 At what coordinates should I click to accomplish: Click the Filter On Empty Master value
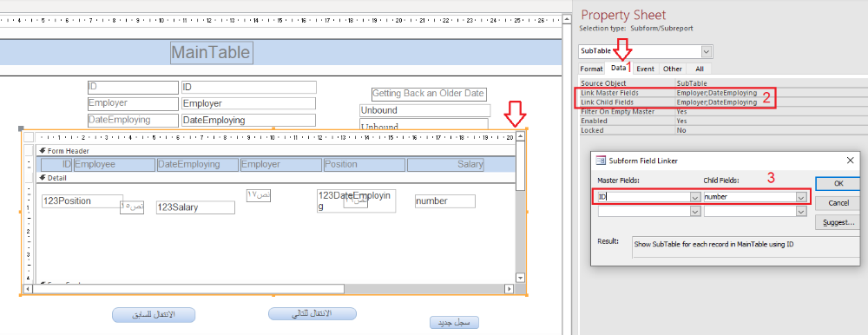tap(771, 111)
